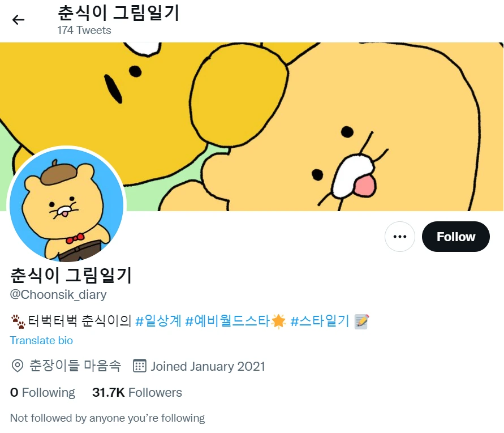
Task: Click the star emoji in the bio
Action: pyautogui.click(x=278, y=321)
